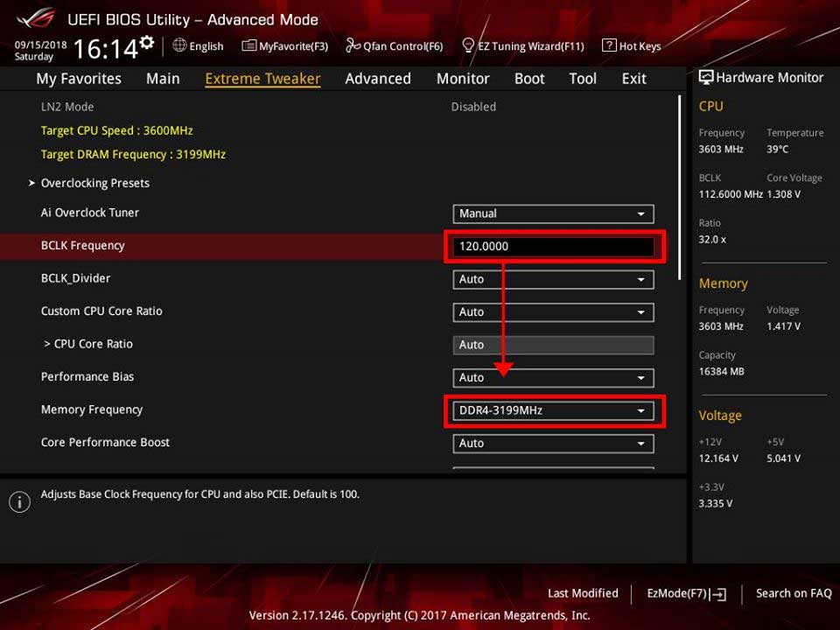
Task: Launch EZ Tuning Wizard bulb icon
Action: tap(467, 45)
